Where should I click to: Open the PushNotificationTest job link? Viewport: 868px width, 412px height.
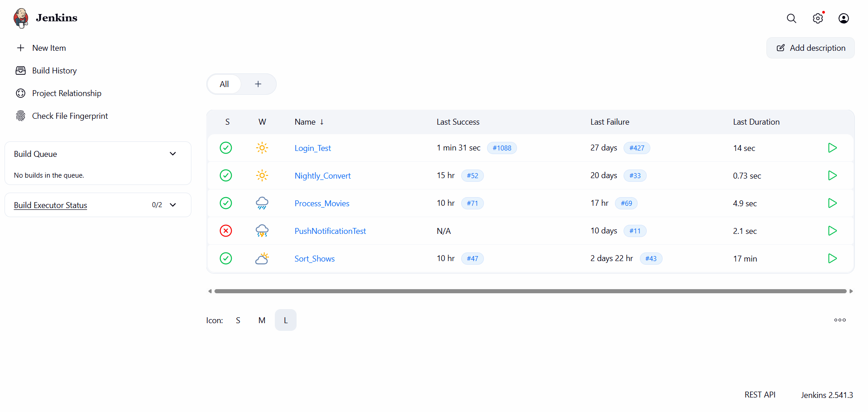(x=330, y=231)
